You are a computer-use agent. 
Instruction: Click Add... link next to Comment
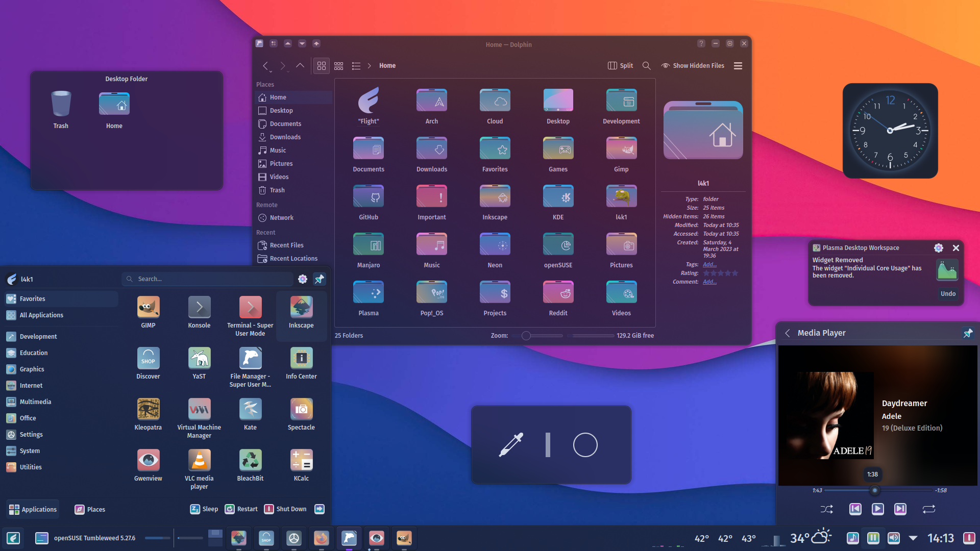point(709,282)
